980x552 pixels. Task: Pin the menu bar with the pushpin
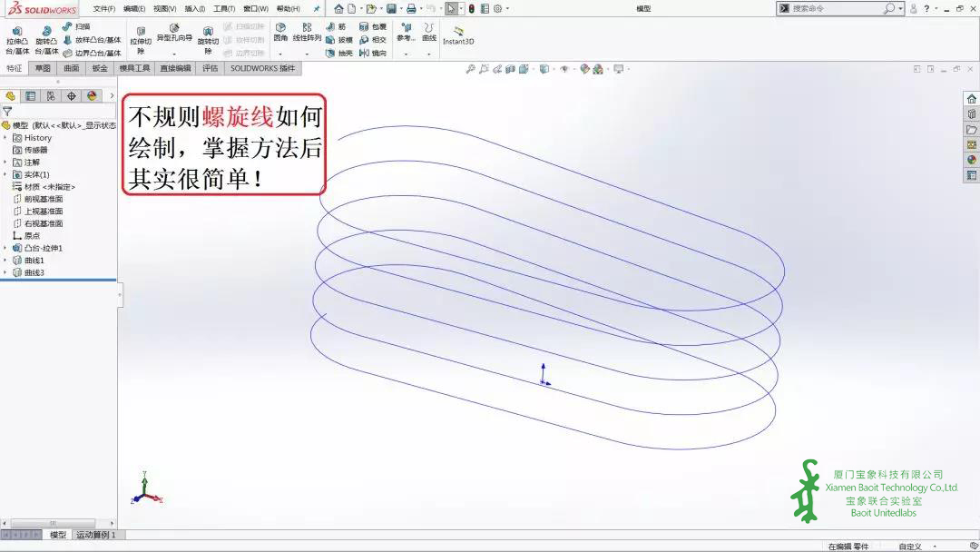(x=317, y=8)
